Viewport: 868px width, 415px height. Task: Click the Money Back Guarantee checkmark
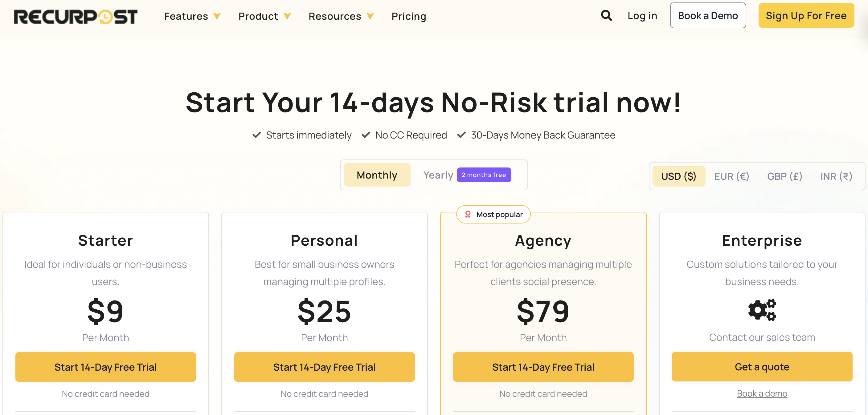[461, 135]
